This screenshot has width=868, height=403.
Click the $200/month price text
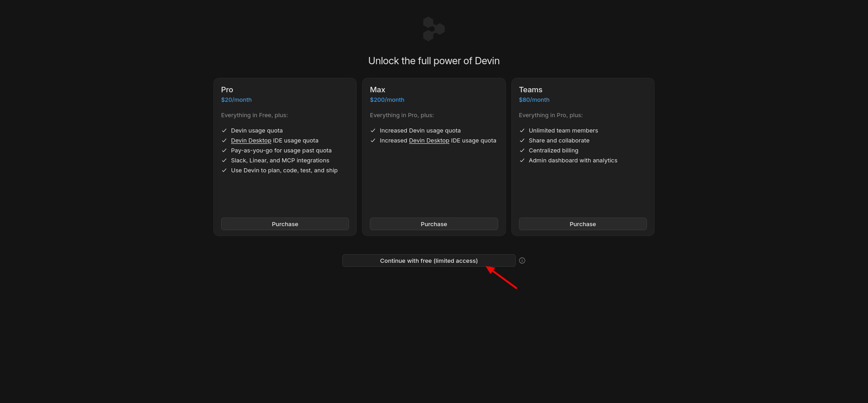[387, 100]
